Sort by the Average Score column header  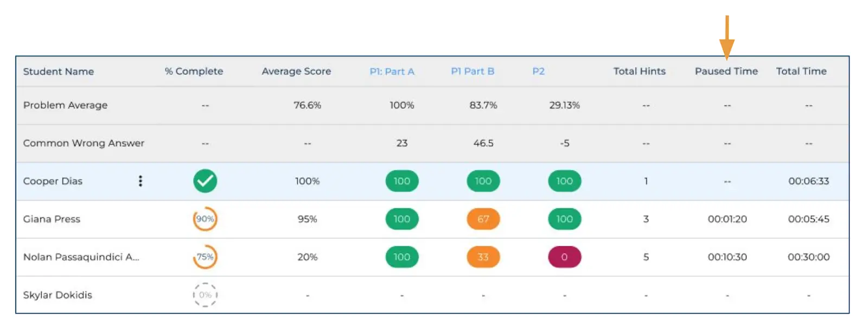[296, 71]
